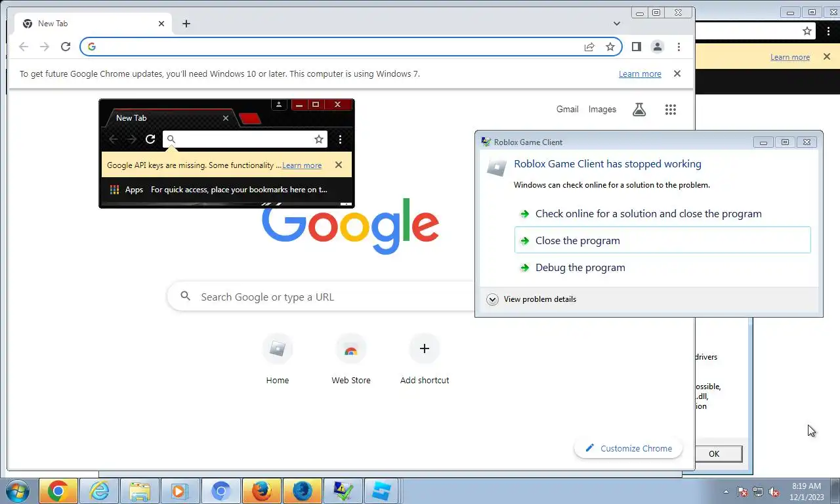The image size is (840, 504).
Task: Click Learn more in Windows update notice
Action: pyautogui.click(x=640, y=74)
